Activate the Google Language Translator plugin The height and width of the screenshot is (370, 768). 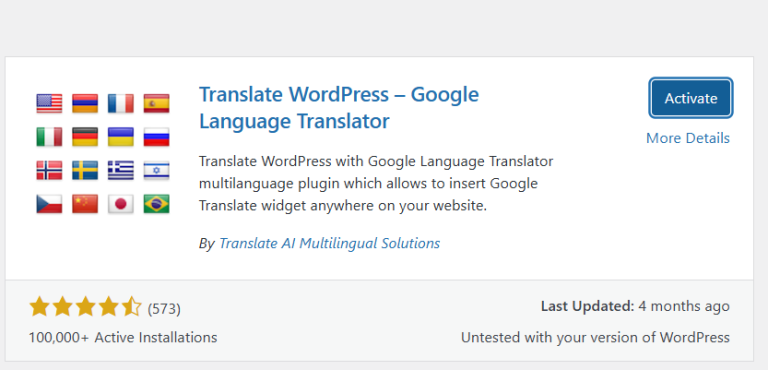691,98
